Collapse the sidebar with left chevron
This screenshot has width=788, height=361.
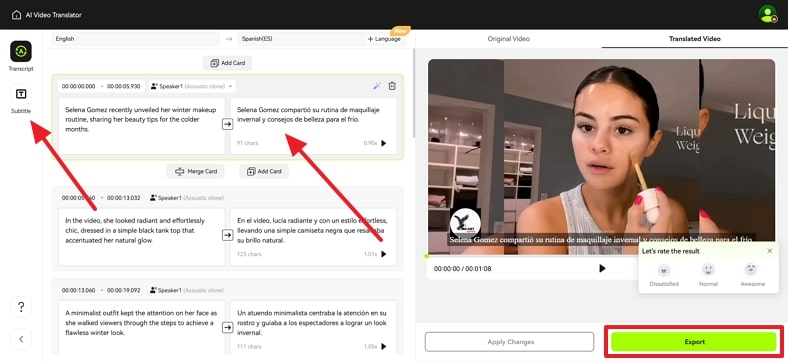coord(21,339)
